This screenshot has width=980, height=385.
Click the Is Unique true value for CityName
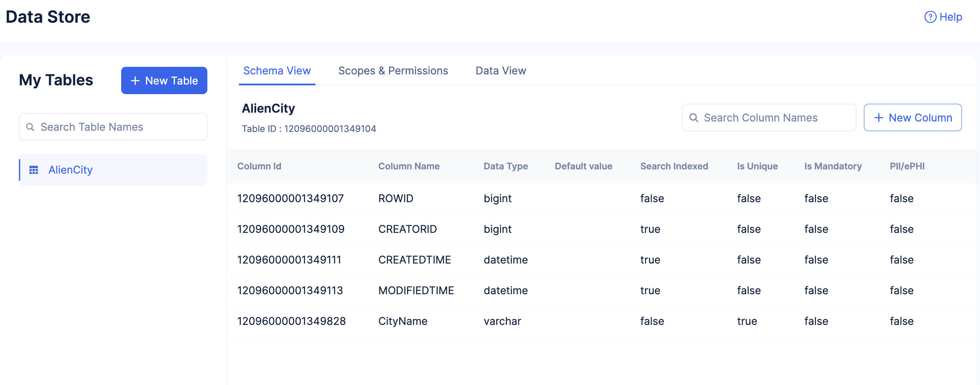747,321
